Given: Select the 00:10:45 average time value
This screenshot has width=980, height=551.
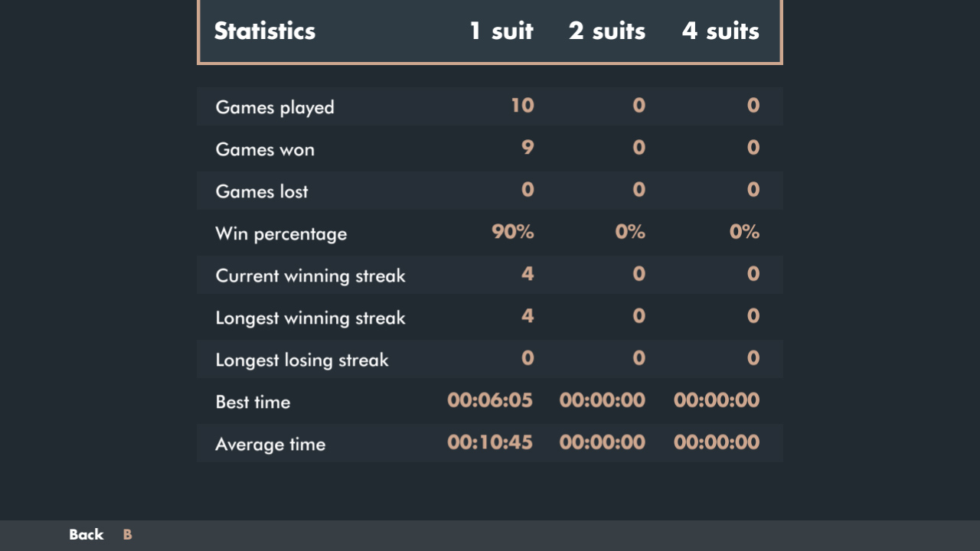Looking at the screenshot, I should [489, 442].
